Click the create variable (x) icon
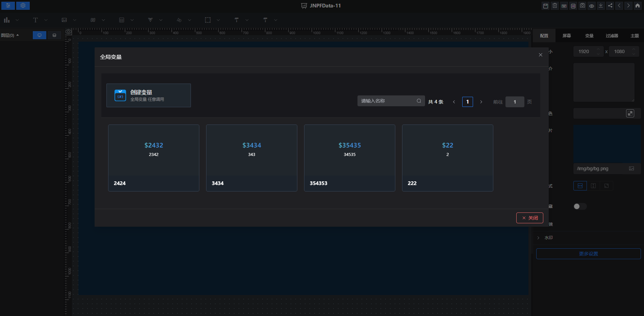Screen dimensions: 644x316 pos(120,95)
